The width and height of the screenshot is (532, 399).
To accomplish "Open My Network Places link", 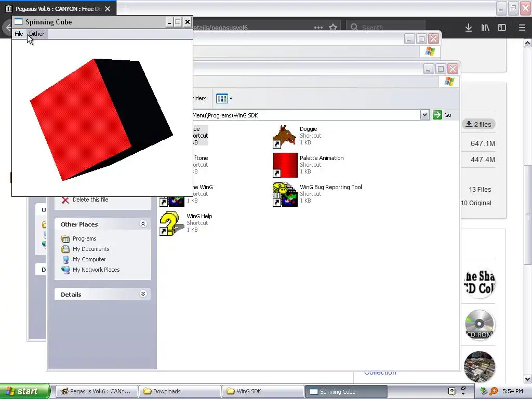I will pos(96,270).
